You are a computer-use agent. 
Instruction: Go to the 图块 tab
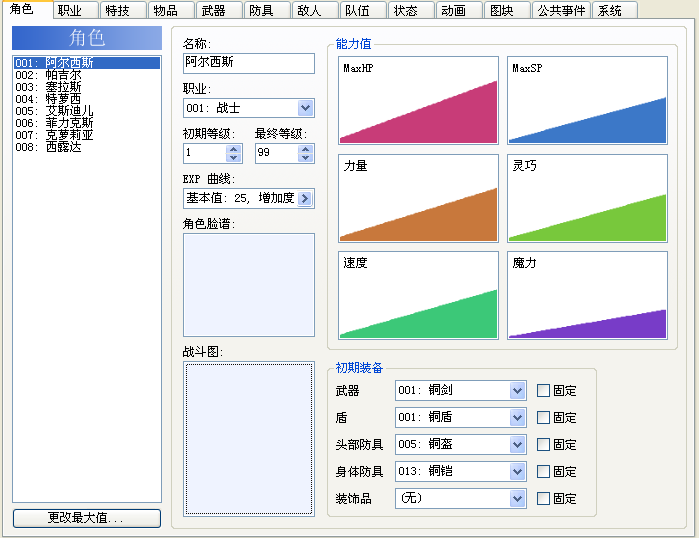(x=508, y=10)
